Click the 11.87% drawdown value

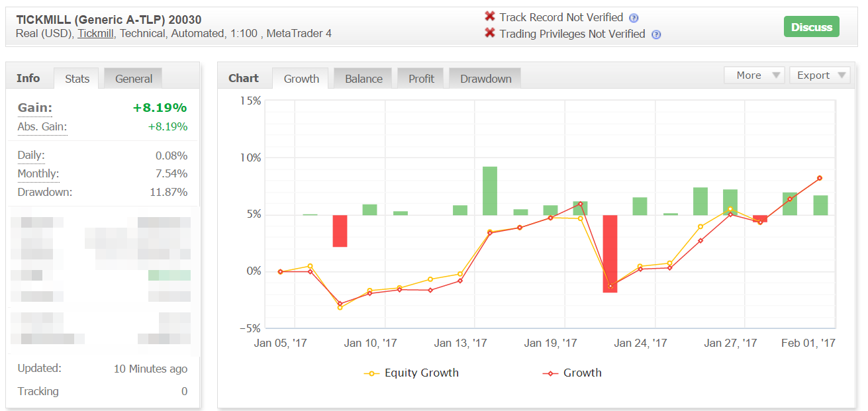(x=170, y=192)
